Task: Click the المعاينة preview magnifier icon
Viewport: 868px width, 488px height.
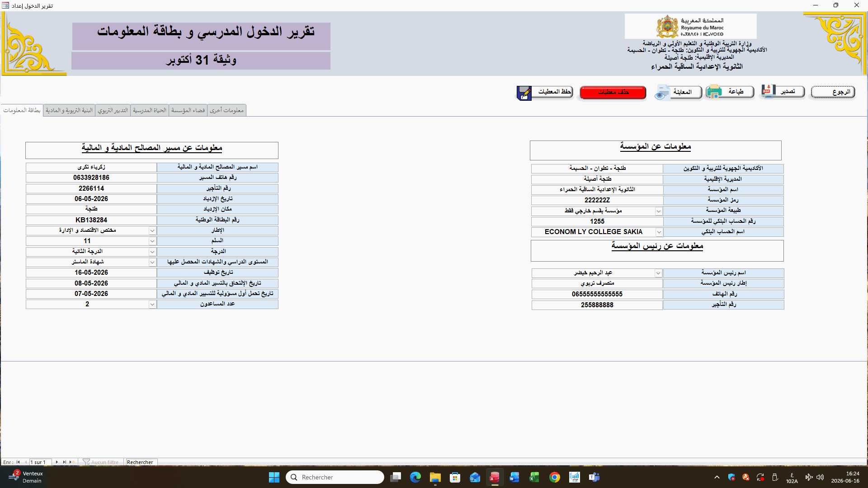Action: [x=662, y=92]
